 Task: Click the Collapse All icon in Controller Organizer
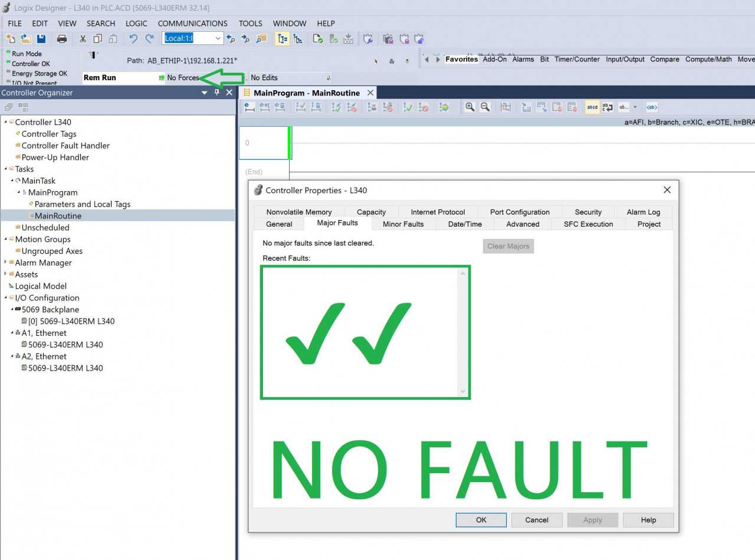pos(8,107)
